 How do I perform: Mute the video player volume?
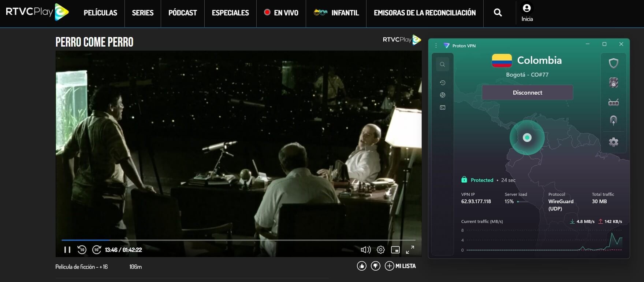(x=365, y=250)
